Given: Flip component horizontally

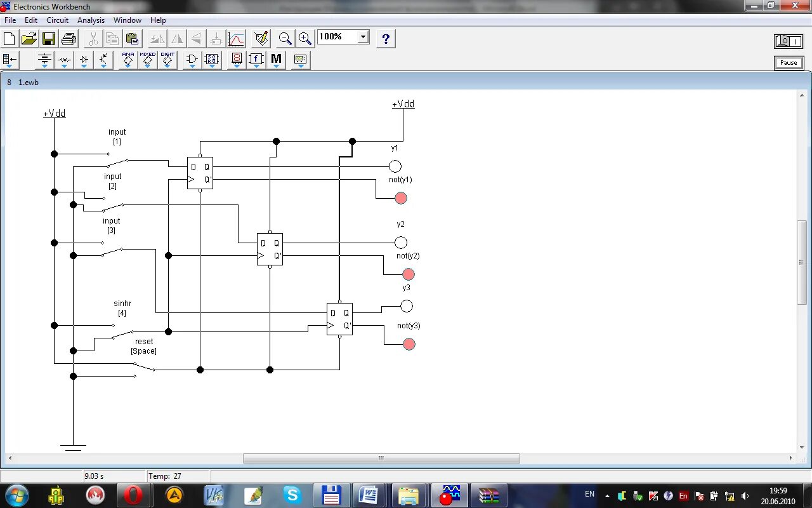Looking at the screenshot, I should (x=177, y=39).
